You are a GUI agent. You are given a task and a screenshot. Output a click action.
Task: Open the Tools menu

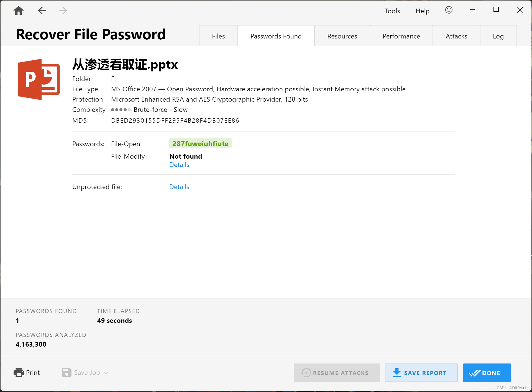pyautogui.click(x=392, y=11)
